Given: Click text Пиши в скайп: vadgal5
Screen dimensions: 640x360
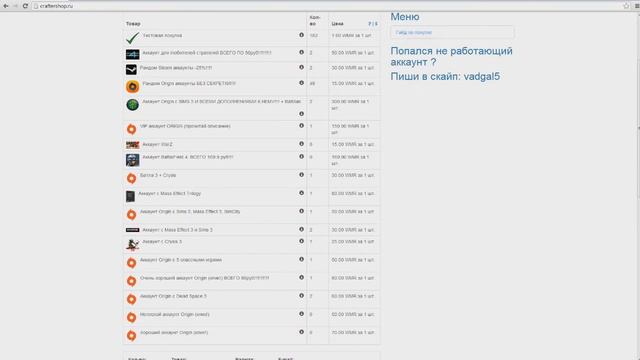Looking at the screenshot, I should (x=445, y=76).
